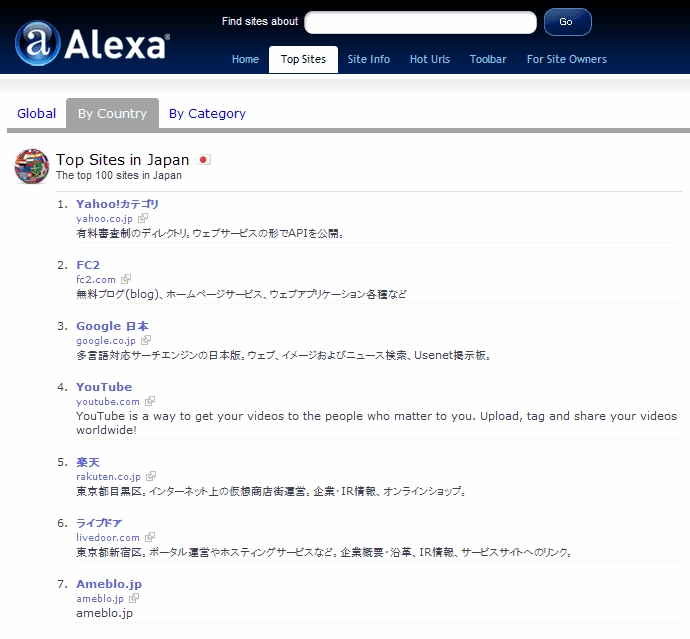Image resolution: width=690 pixels, height=639 pixels.
Task: Open the Toolbar navigation item
Action: pos(488,59)
